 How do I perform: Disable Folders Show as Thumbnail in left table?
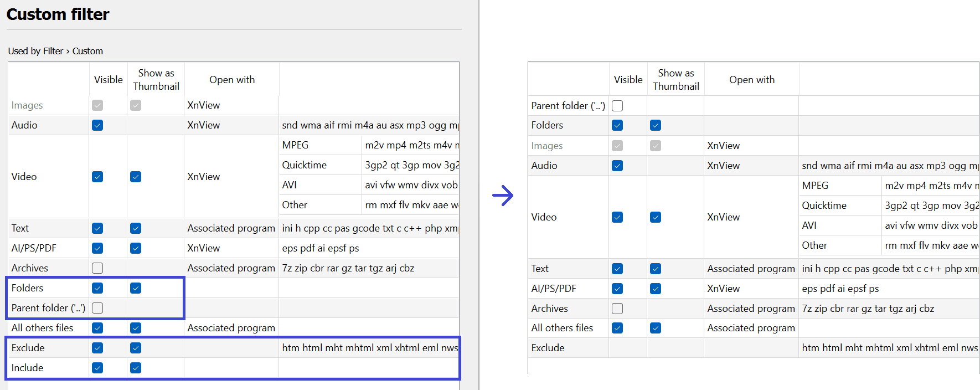pyautogui.click(x=136, y=288)
